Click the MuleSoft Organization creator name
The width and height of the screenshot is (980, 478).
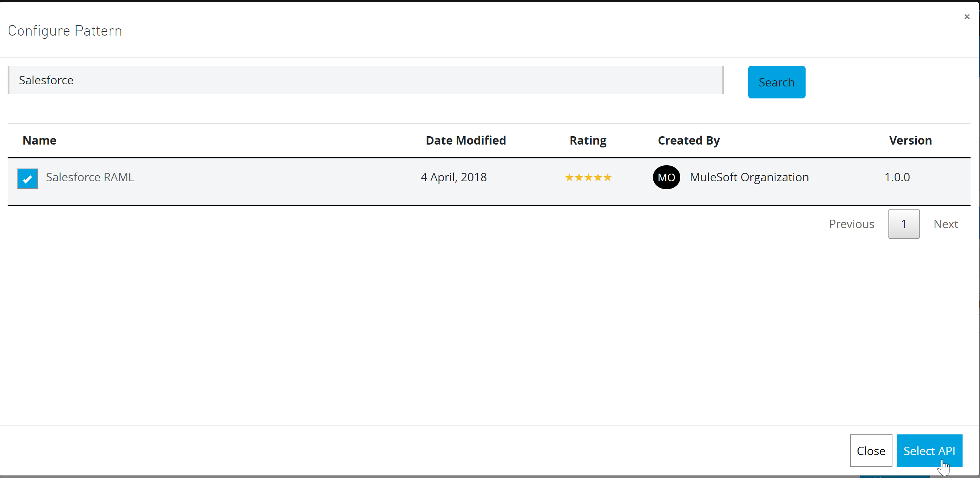[749, 177]
